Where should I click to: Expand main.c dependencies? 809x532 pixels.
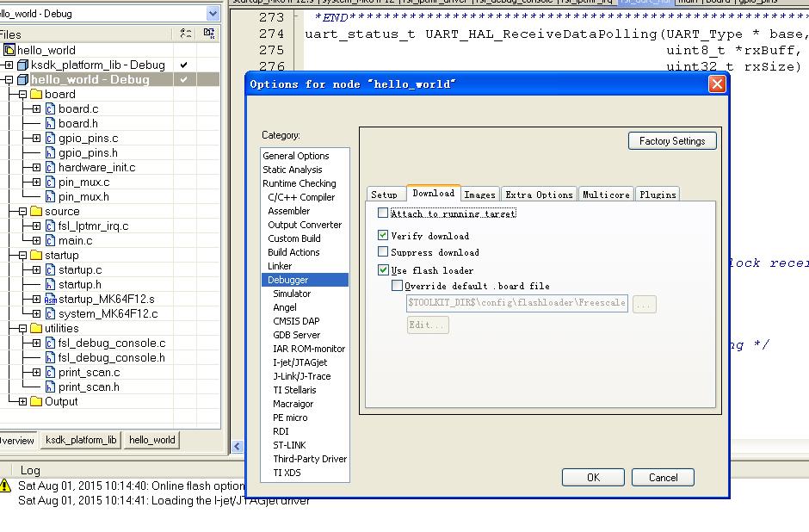(x=37, y=240)
